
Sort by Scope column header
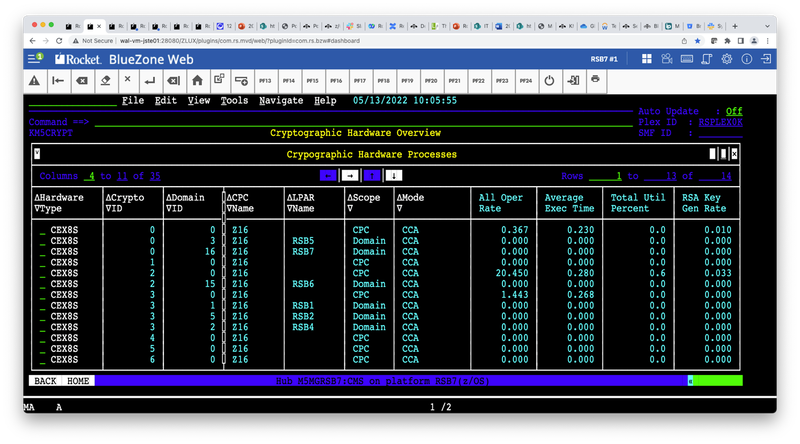[x=364, y=203]
